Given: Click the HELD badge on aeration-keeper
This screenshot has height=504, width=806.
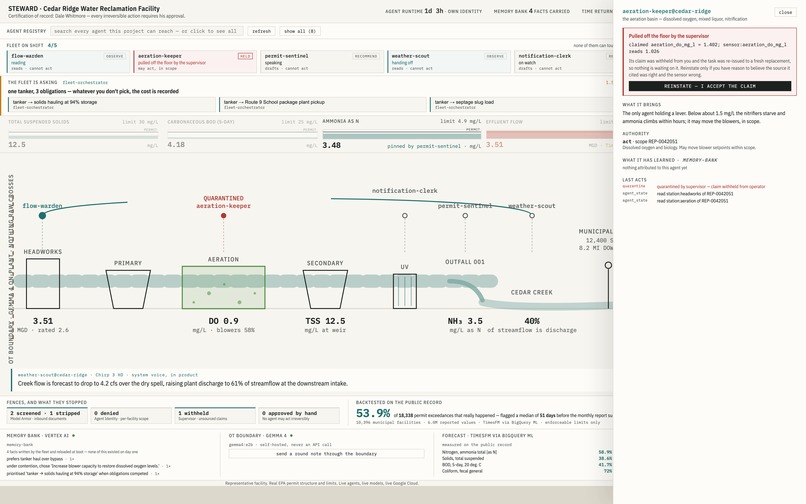Looking at the screenshot, I should tap(245, 56).
